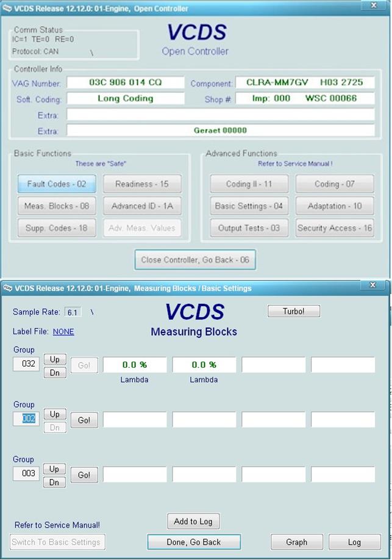
Task: Click the first value field of group 002
Action: click(x=135, y=420)
